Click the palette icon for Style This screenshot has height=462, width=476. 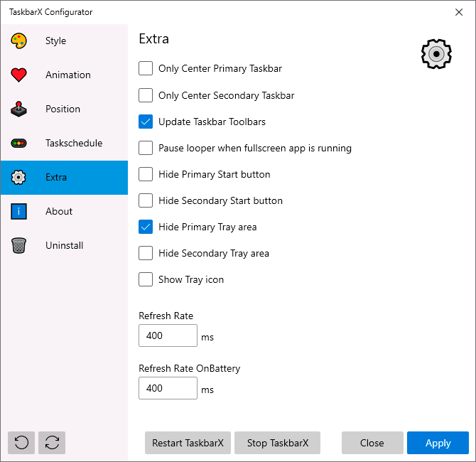coord(19,41)
